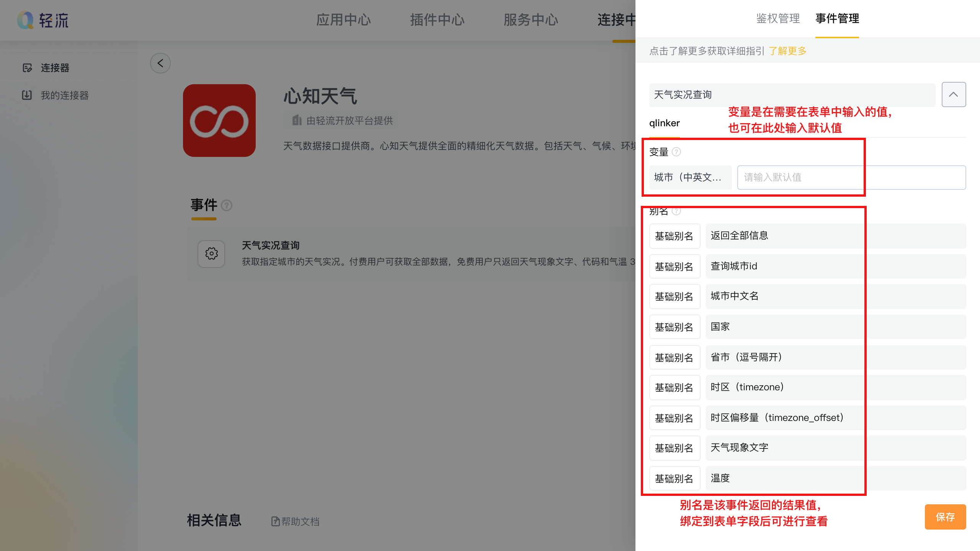980x551 pixels.
Task: Click 基础别名 label beside 国家
Action: coord(675,327)
